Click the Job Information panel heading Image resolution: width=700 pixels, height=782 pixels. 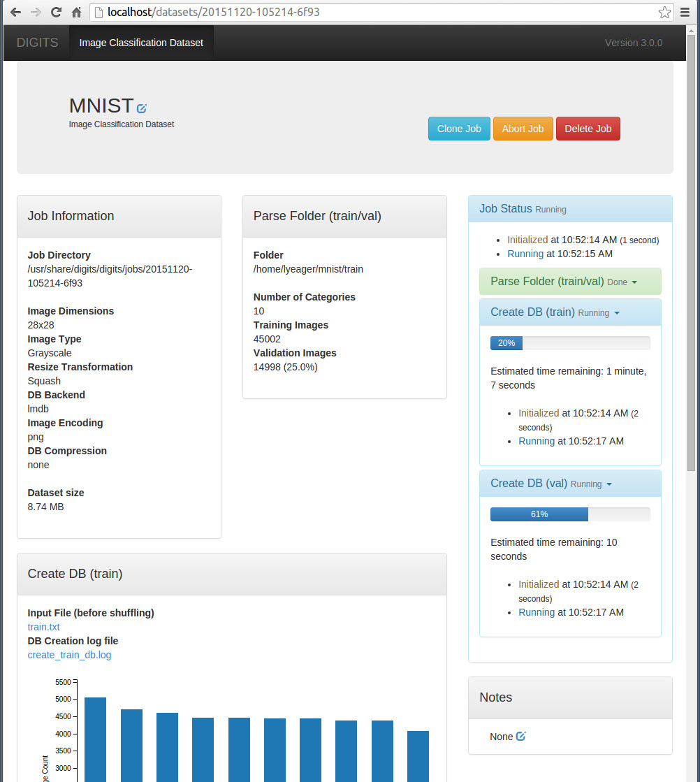point(119,216)
